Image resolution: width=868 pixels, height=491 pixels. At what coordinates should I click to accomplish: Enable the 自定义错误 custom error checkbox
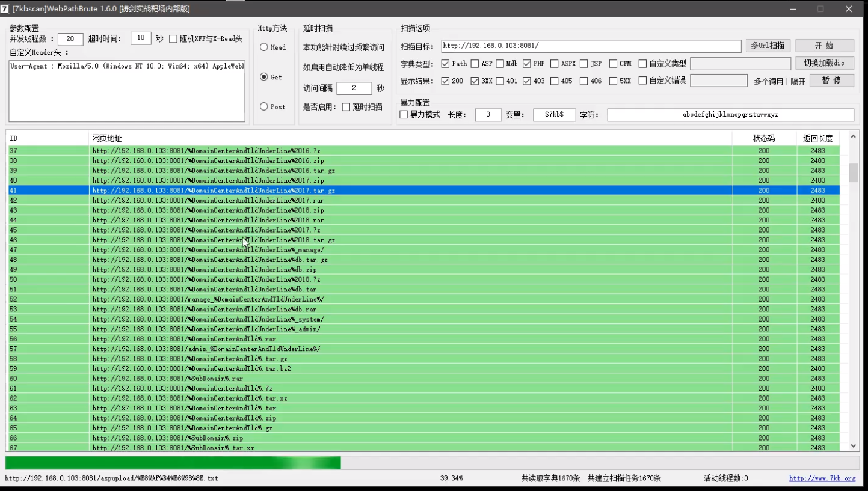pos(642,81)
